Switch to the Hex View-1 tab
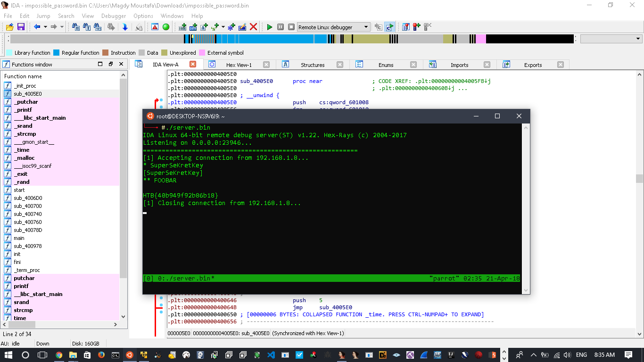The height and width of the screenshot is (362, 644). click(x=239, y=65)
